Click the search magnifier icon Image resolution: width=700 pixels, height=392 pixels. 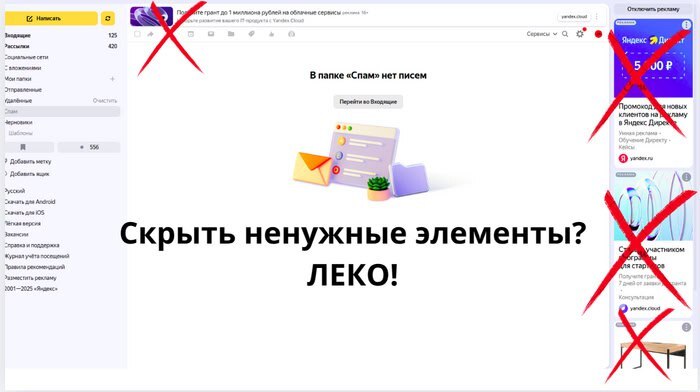(x=565, y=34)
